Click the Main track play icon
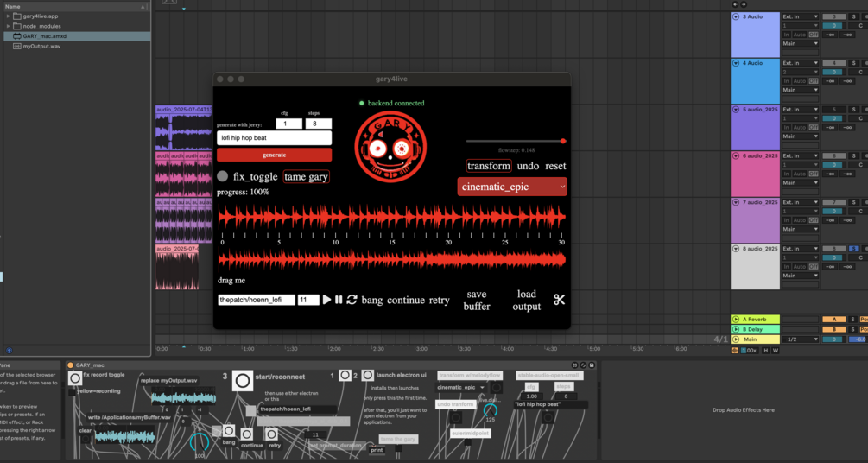868x463 pixels. point(736,339)
